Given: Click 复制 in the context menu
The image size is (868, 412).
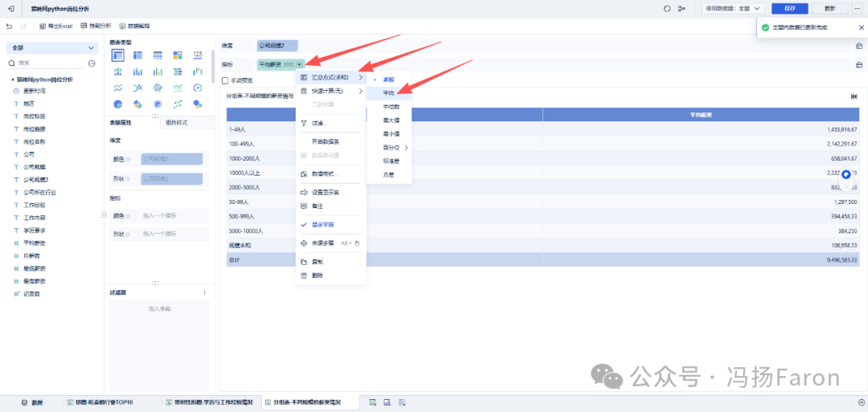Looking at the screenshot, I should point(330,262).
